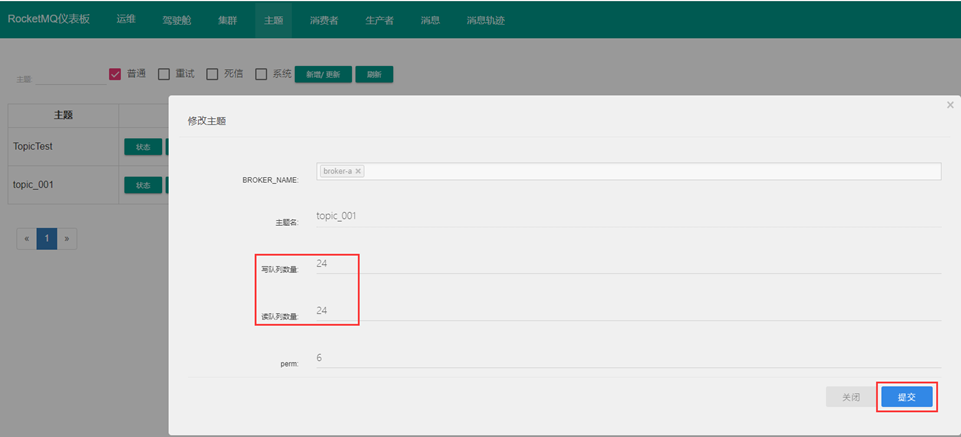This screenshot has width=961, height=437.
Task: Open the 运维 menu item
Action: click(x=126, y=19)
